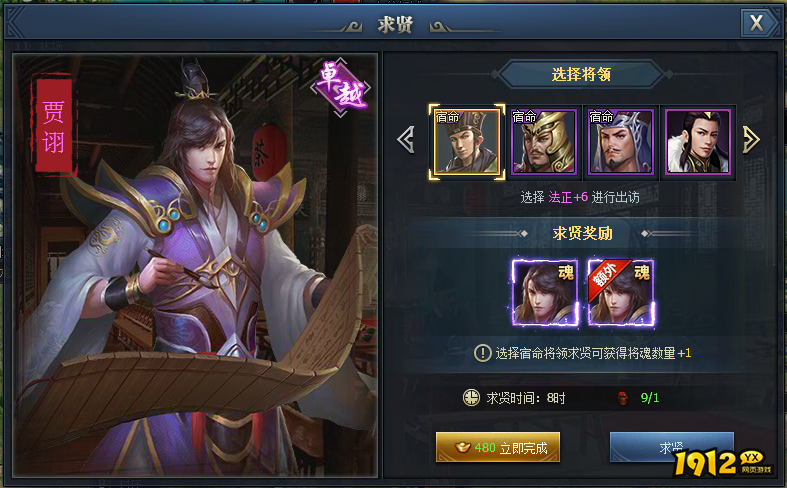This screenshot has width=787, height=488.
Task: Select the white-fur-collar general portrait
Action: tap(698, 142)
